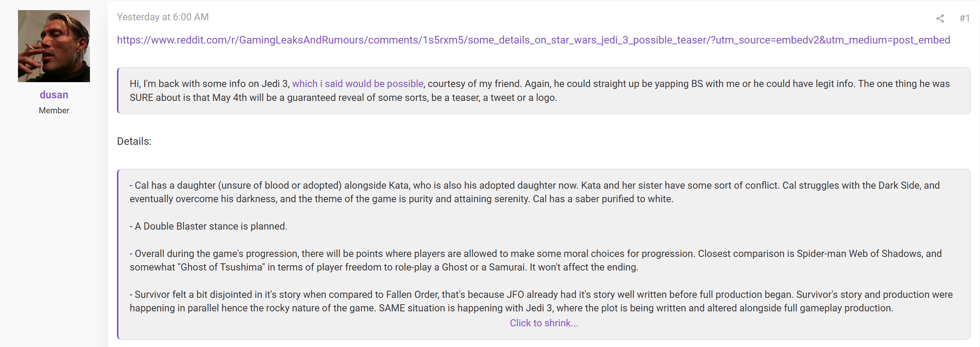Image resolution: width=980 pixels, height=347 pixels.
Task: Collapse the quote with "Click to shrink..."
Action: 544,323
